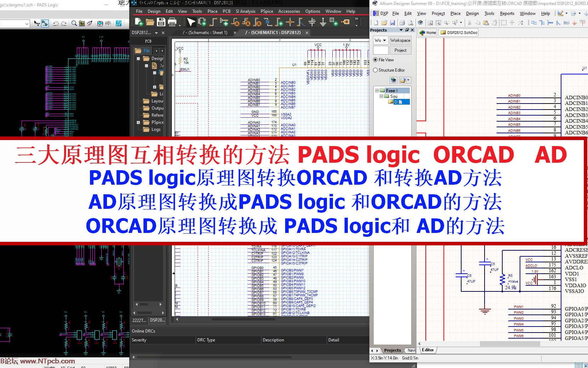Open the SI Analysis menu in OrCAD
588x368 pixels.
pos(245,11)
